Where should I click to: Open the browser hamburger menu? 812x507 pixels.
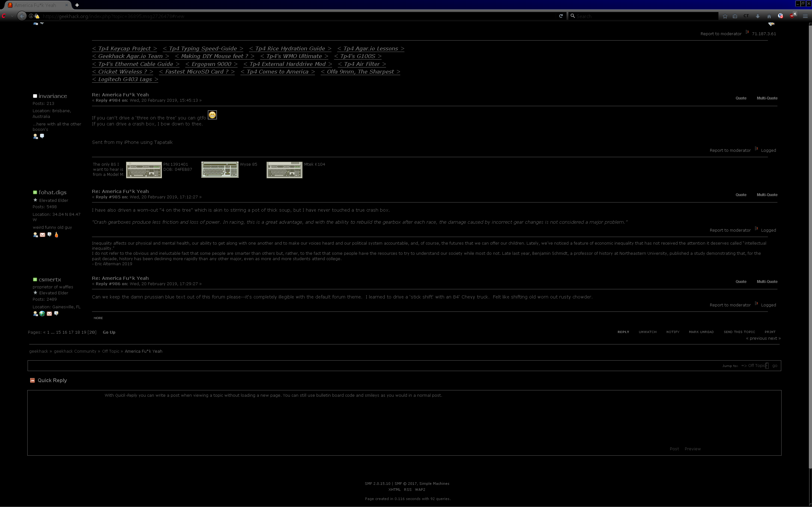tap(805, 16)
